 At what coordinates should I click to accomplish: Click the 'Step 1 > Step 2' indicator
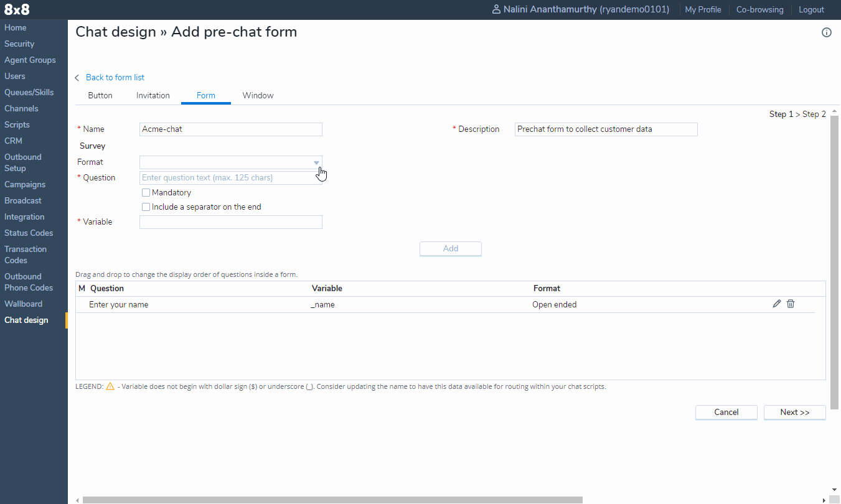[797, 114]
